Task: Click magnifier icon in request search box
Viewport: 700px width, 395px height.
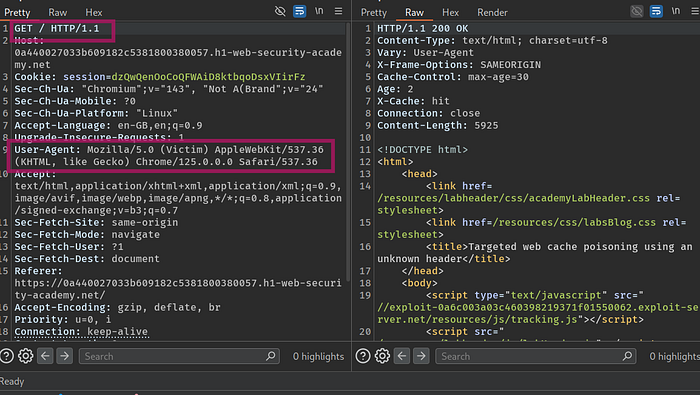Action: pos(271,356)
